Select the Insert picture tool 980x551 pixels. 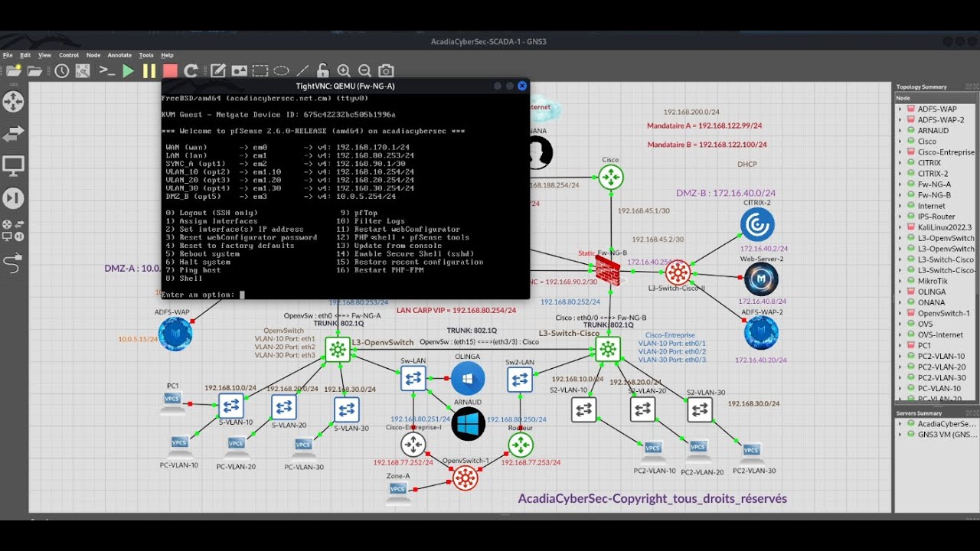(x=239, y=71)
